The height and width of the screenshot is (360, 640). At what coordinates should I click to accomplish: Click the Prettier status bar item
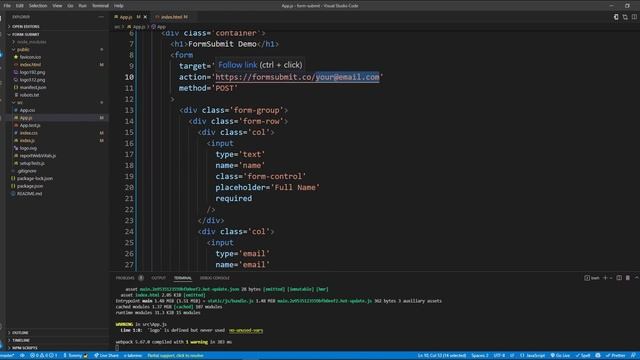tap(616, 356)
